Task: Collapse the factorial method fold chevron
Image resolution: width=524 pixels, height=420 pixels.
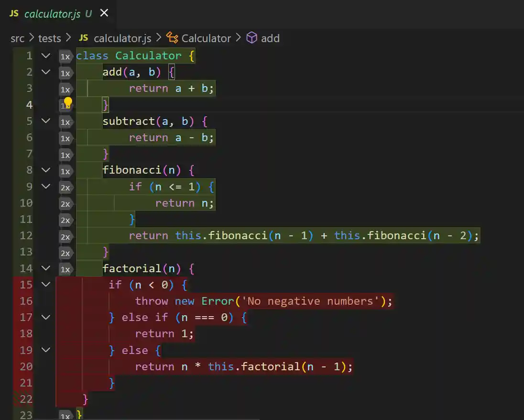Action: pos(45,268)
